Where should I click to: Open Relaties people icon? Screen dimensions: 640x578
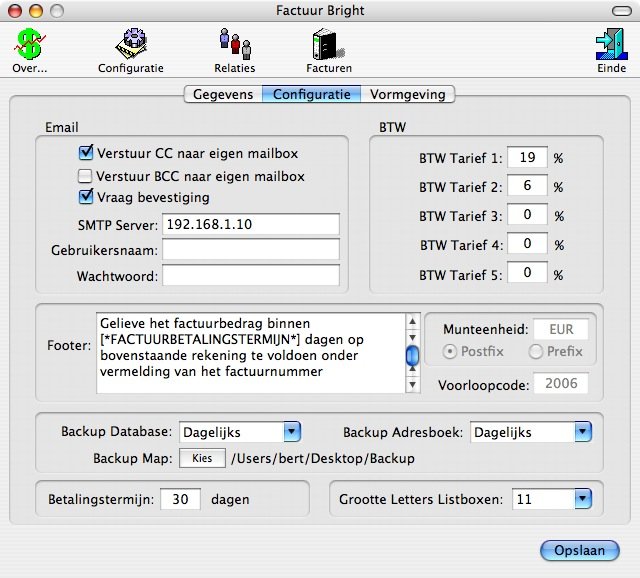[x=235, y=44]
